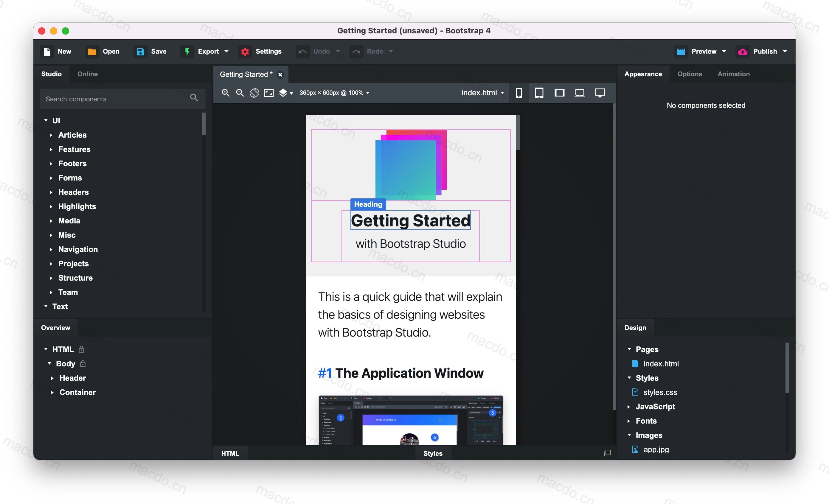This screenshot has width=829, height=504.
Task: Click the Search components input field
Action: 122,99
